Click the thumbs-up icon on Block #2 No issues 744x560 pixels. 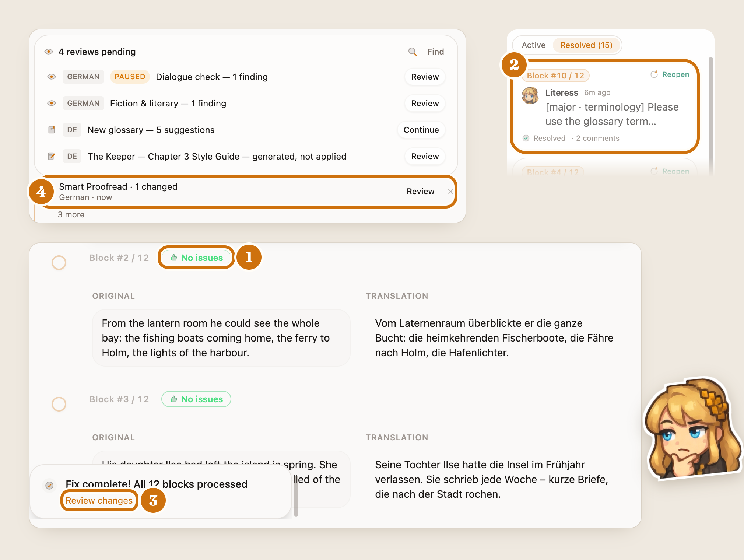[174, 258]
